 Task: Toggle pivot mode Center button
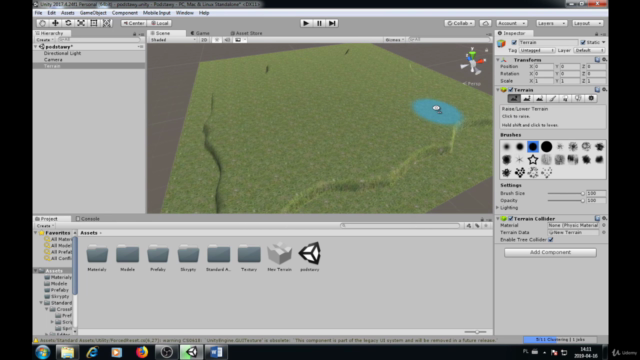pyautogui.click(x=134, y=23)
